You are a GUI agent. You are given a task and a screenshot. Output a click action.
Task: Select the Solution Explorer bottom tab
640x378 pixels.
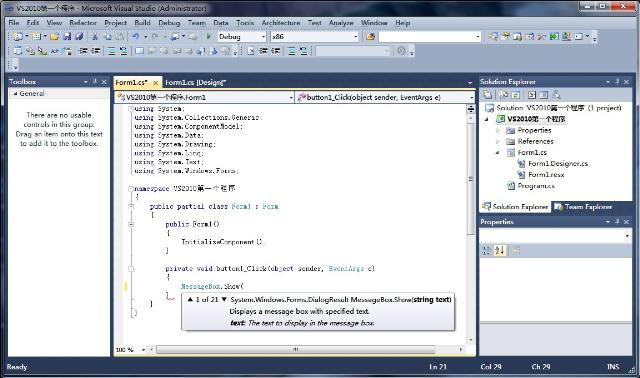click(x=515, y=207)
